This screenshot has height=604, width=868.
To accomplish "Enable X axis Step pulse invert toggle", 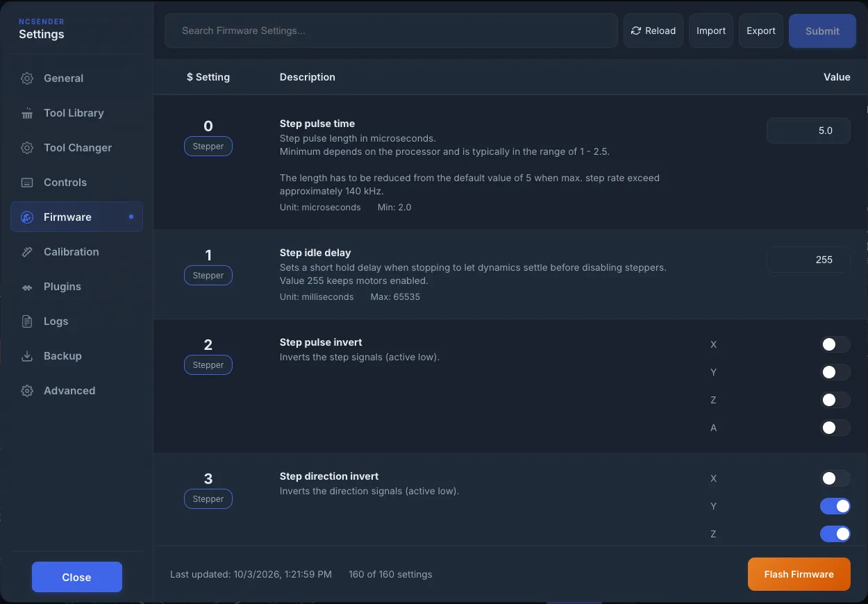I will [835, 344].
